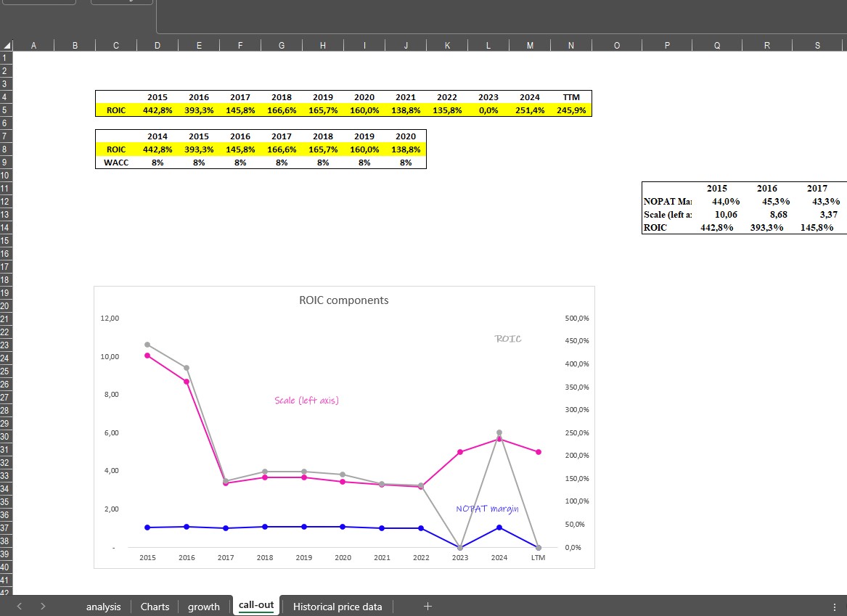
Task: Select the WACC row label cell
Action: pyautogui.click(x=116, y=163)
